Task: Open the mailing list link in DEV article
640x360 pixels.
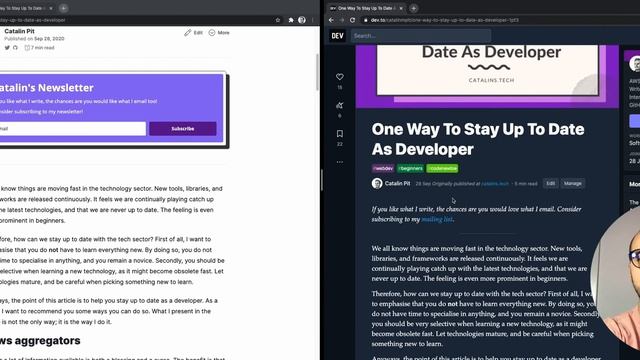Action: 437,219
